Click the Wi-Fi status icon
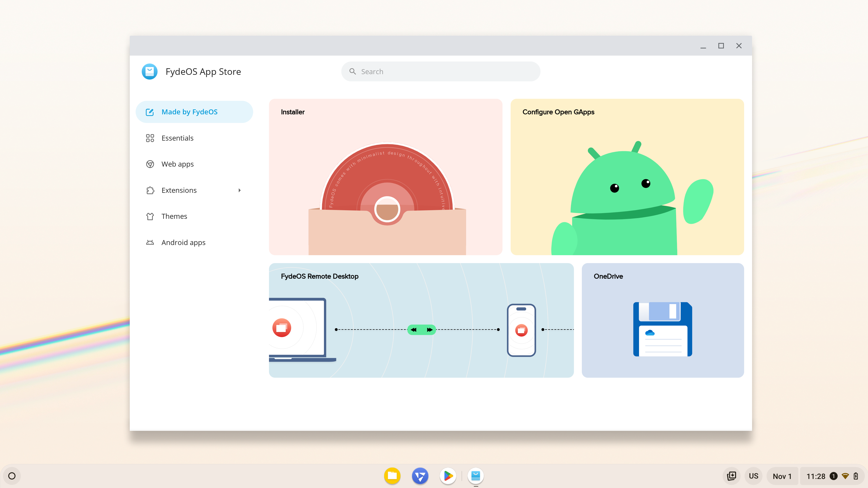The width and height of the screenshot is (868, 488). pos(845,476)
